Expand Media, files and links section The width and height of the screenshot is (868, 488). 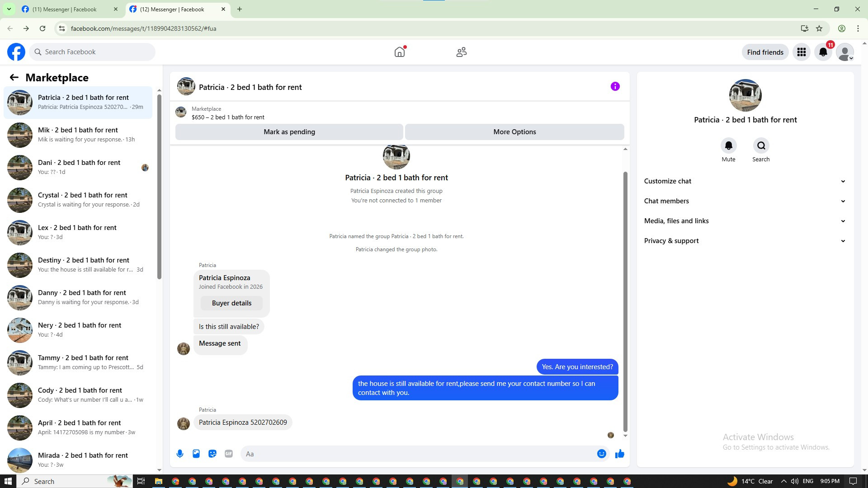(745, 221)
